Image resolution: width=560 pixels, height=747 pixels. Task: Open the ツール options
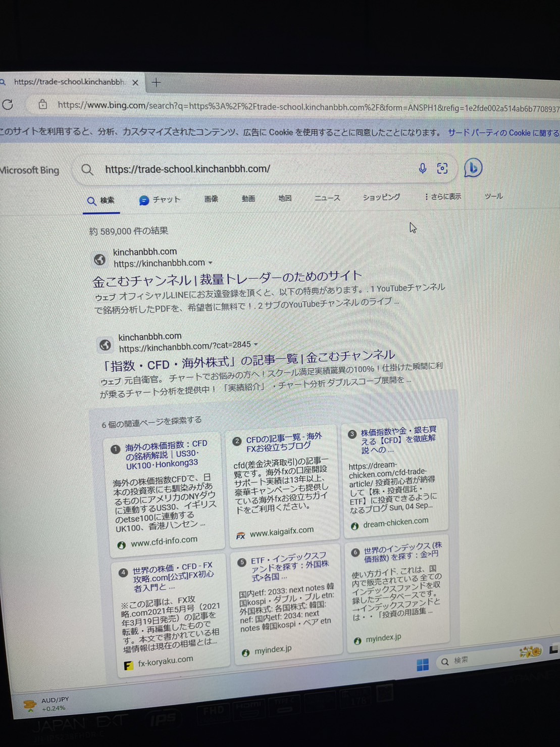tap(493, 196)
